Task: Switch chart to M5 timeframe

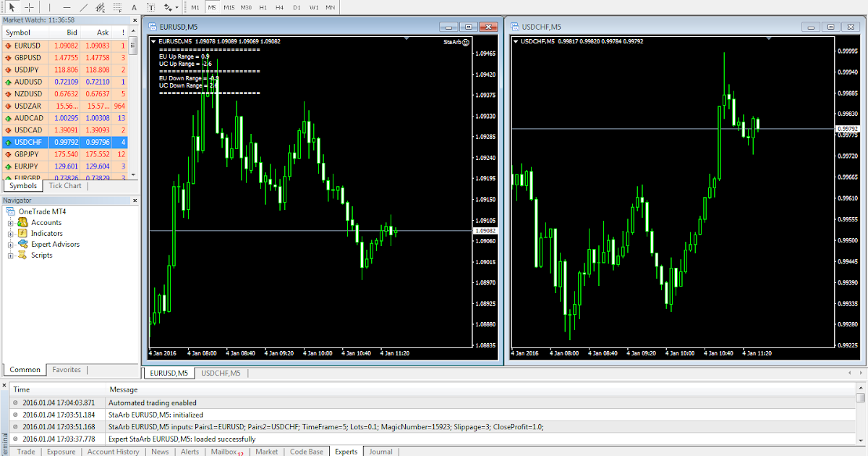Action: coord(212,7)
